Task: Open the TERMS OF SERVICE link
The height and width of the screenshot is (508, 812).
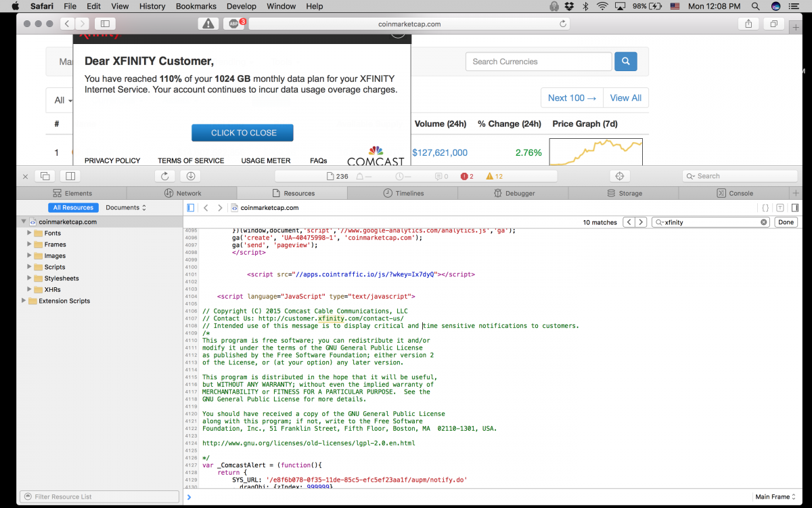Action: click(x=191, y=161)
